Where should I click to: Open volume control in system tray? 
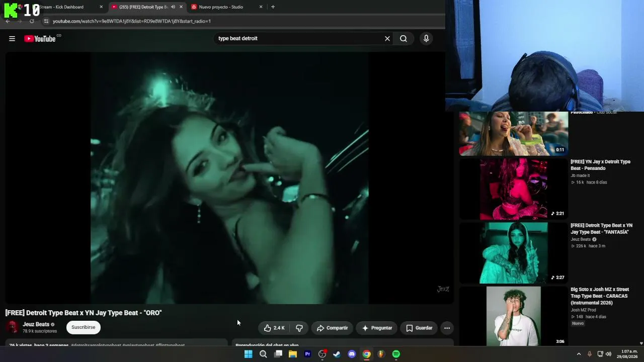[x=608, y=354]
